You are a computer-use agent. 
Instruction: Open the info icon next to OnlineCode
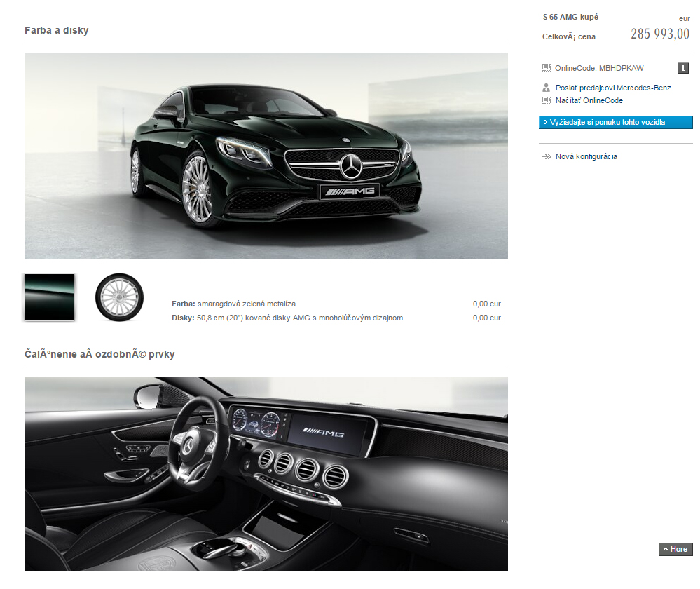pyautogui.click(x=683, y=68)
